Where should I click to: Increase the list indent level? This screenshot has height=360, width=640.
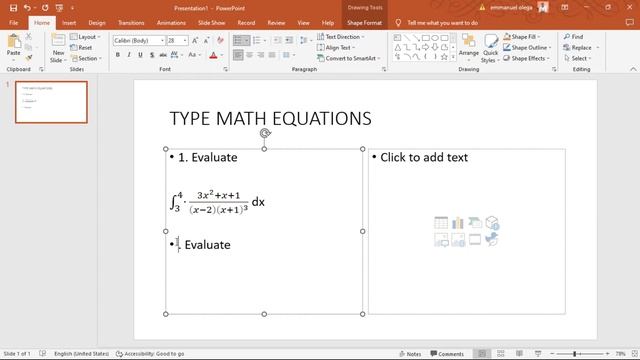coord(289,40)
